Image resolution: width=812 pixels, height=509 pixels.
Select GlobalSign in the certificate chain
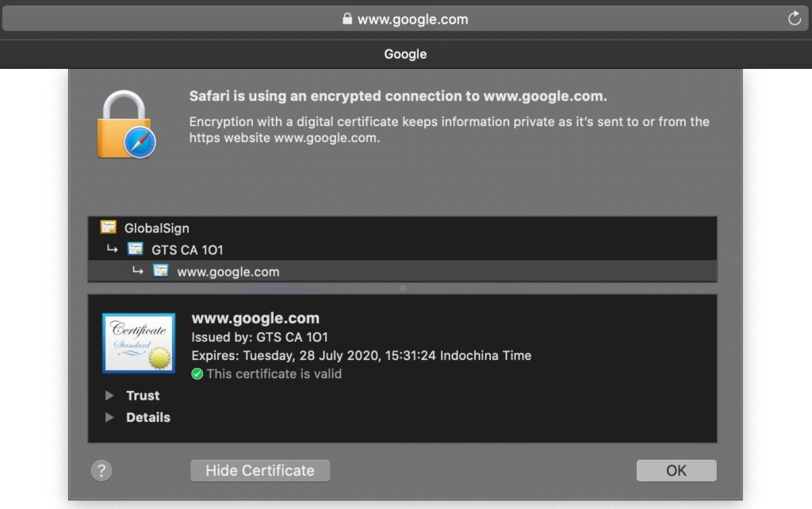point(402,228)
